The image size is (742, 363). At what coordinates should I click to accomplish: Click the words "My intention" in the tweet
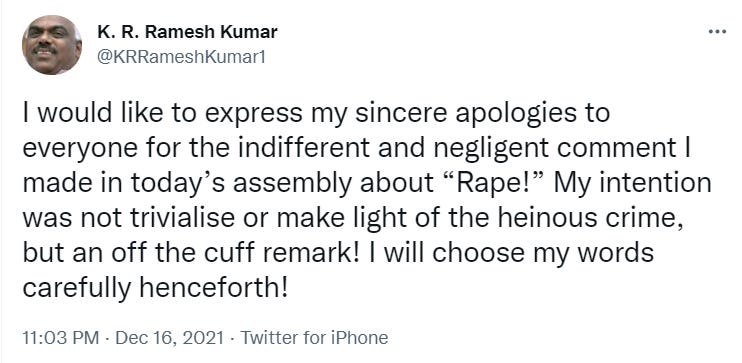click(x=633, y=184)
